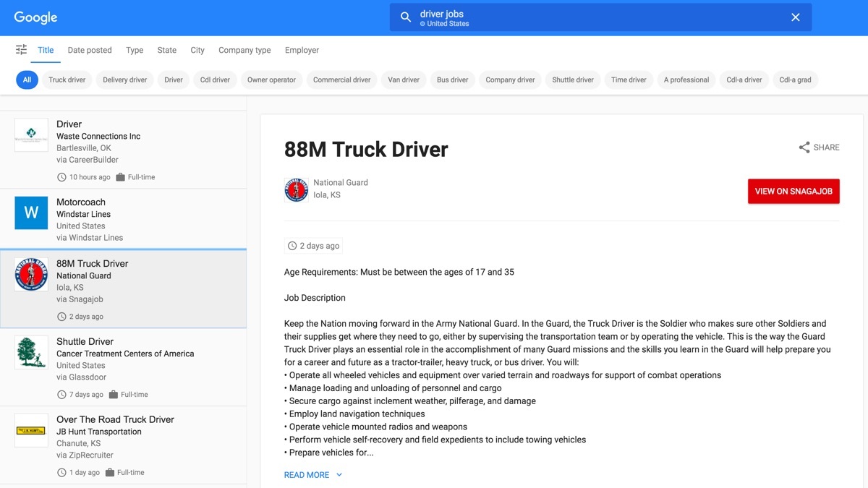868x488 pixels.
Task: Click the Google logo
Action: [x=36, y=17]
